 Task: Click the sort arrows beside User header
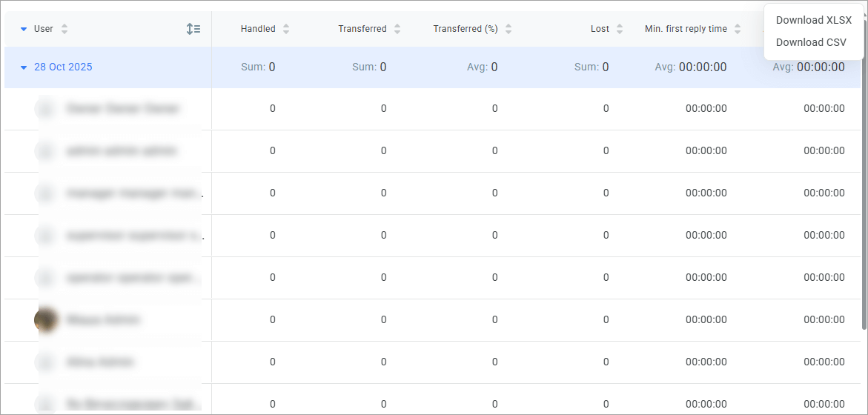[x=64, y=29]
